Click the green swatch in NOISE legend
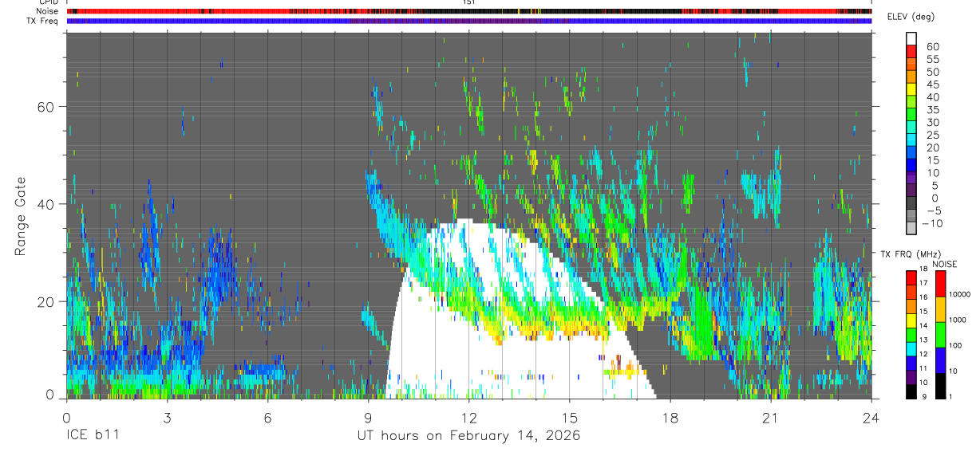Image resolution: width=980 pixels, height=452 pixels. [940, 335]
